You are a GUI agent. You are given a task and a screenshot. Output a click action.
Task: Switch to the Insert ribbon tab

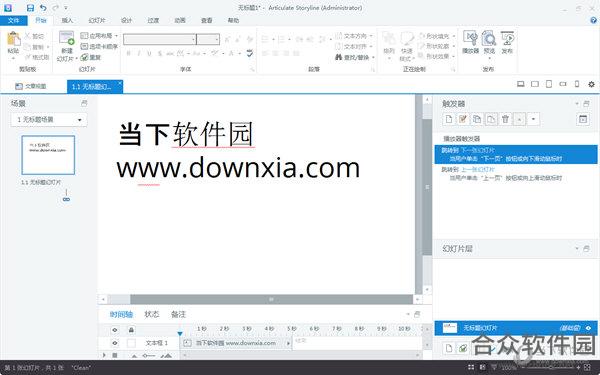pos(67,20)
